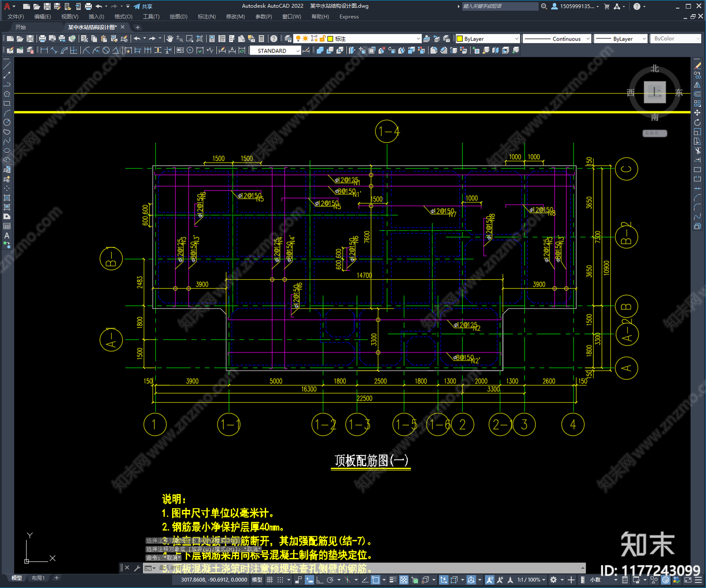Image resolution: width=706 pixels, height=588 pixels.
Task: Toggle transparency display in status bar
Action: (404, 580)
